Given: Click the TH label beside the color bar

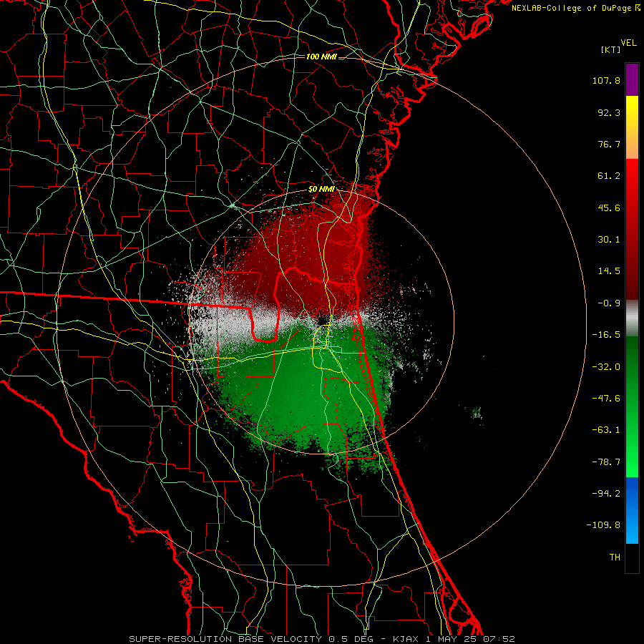Looking at the screenshot, I should point(615,557).
